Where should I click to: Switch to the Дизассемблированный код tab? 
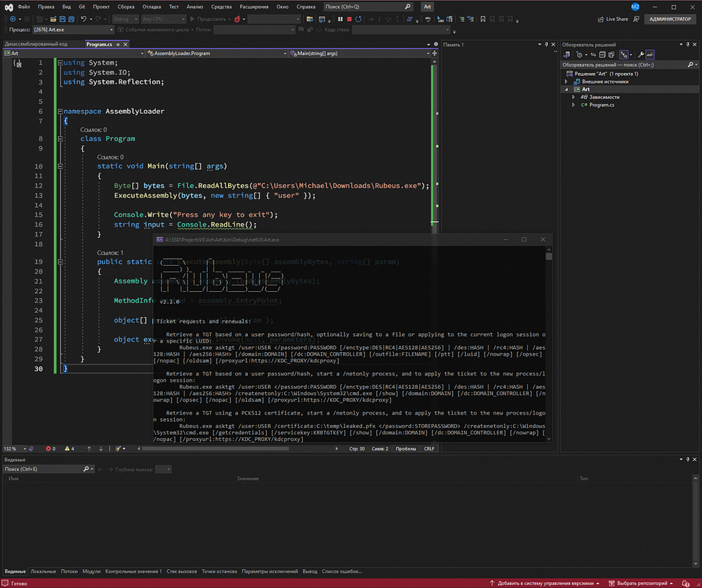pos(36,44)
